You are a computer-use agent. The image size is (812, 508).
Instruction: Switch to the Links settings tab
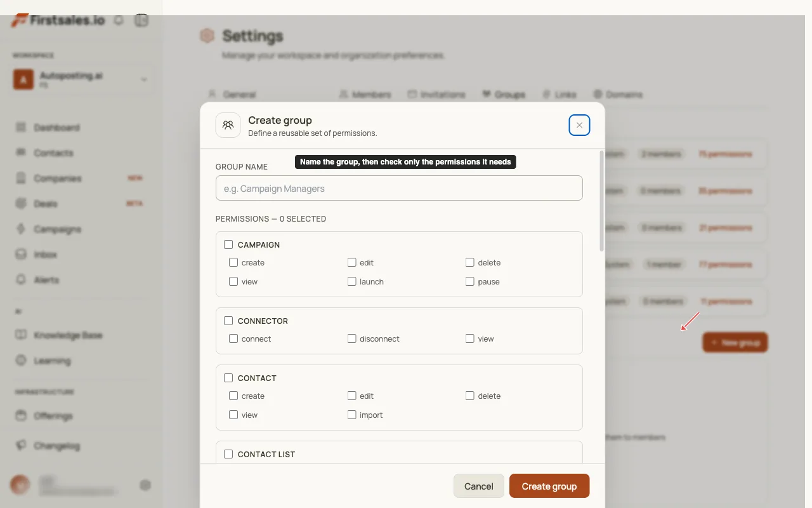tap(560, 95)
